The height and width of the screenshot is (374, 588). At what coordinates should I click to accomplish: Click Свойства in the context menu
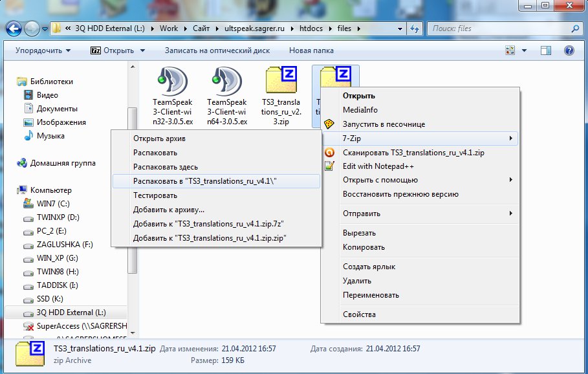[x=359, y=314]
